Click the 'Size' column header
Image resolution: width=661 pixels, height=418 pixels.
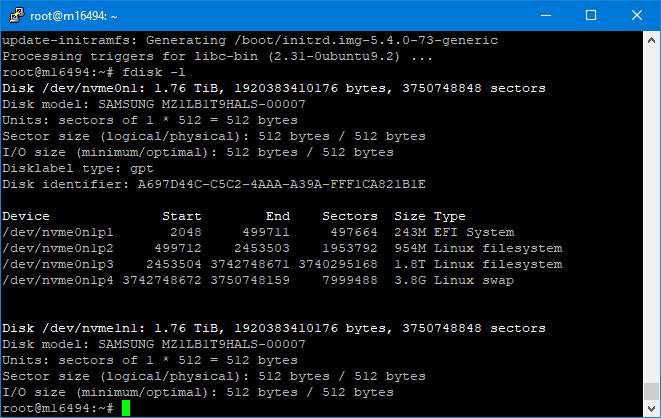click(x=410, y=216)
